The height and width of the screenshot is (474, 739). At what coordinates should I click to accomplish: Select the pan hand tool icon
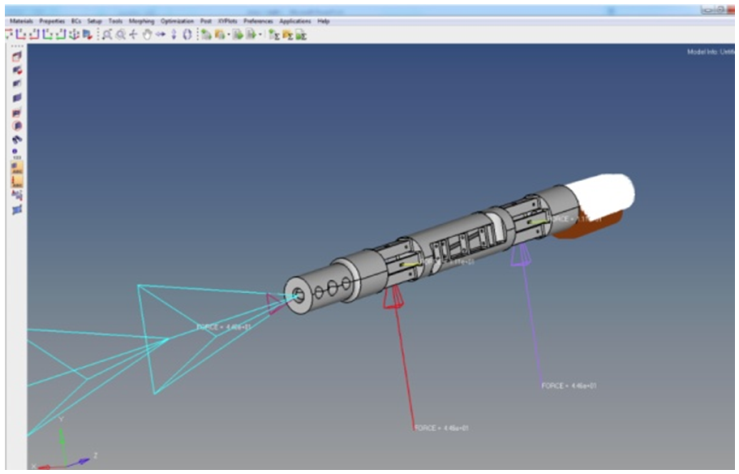click(147, 34)
